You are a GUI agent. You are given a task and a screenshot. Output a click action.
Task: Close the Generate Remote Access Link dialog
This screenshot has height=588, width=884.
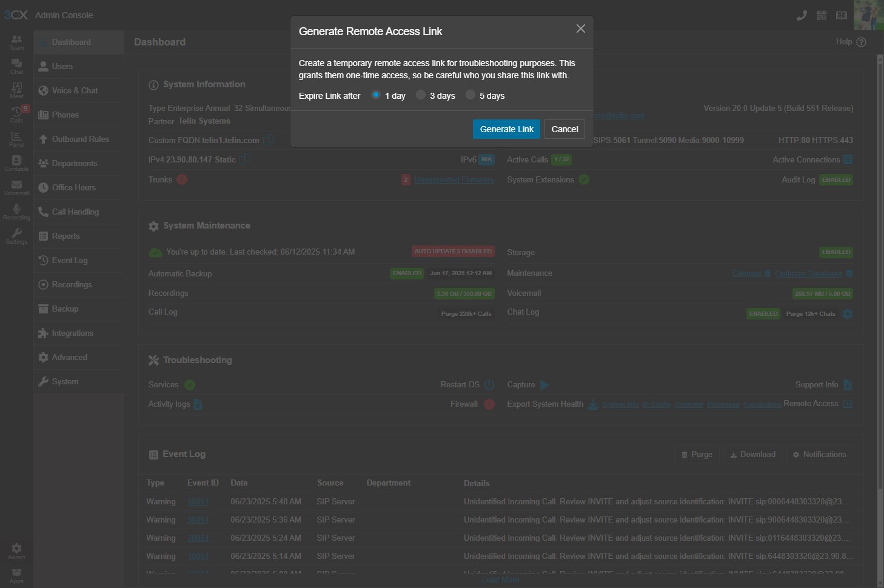coord(580,29)
